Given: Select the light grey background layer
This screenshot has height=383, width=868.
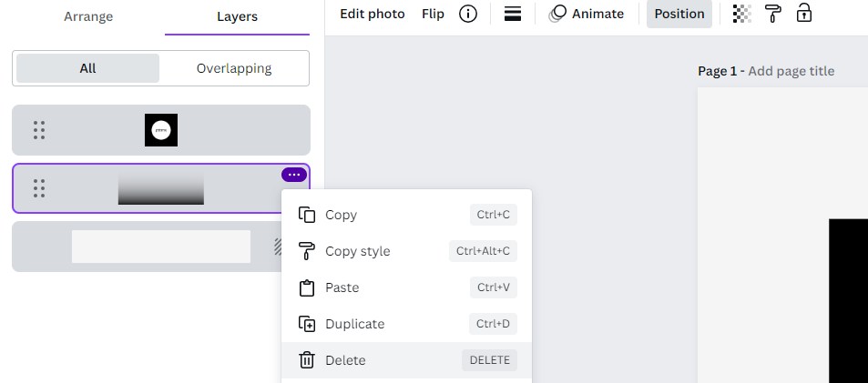Looking at the screenshot, I should point(161,247).
